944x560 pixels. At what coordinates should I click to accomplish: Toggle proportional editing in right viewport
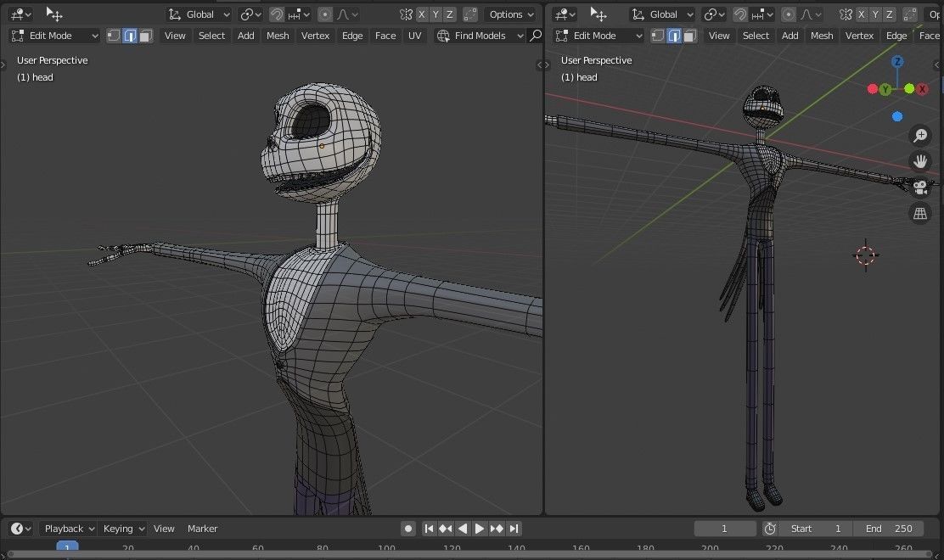pos(789,14)
